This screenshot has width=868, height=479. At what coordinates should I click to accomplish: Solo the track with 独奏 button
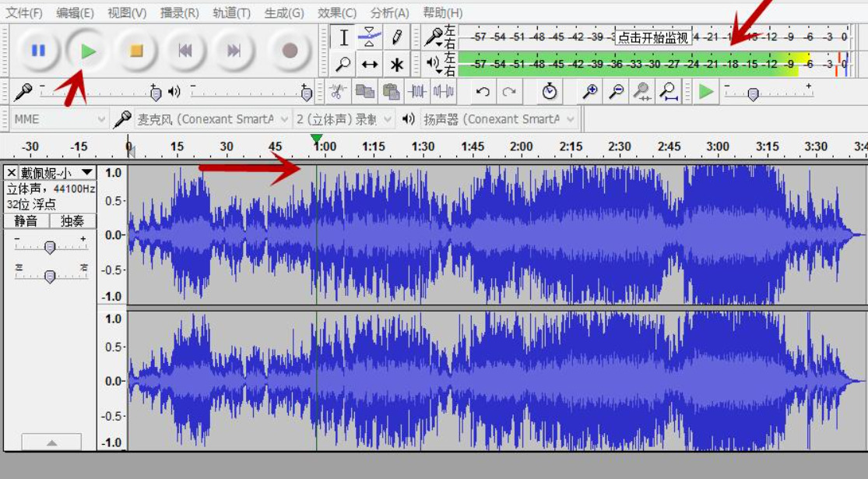tap(72, 221)
